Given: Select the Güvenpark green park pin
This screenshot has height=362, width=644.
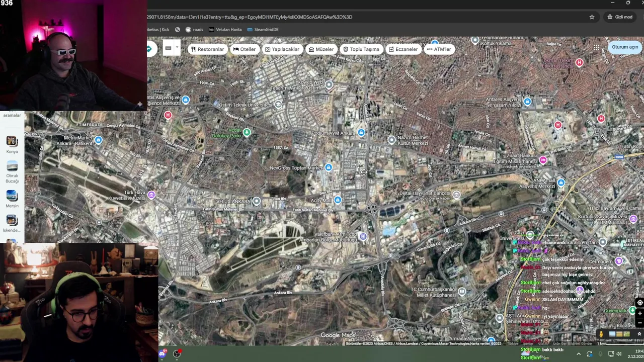Looking at the screenshot, I should point(633,310).
